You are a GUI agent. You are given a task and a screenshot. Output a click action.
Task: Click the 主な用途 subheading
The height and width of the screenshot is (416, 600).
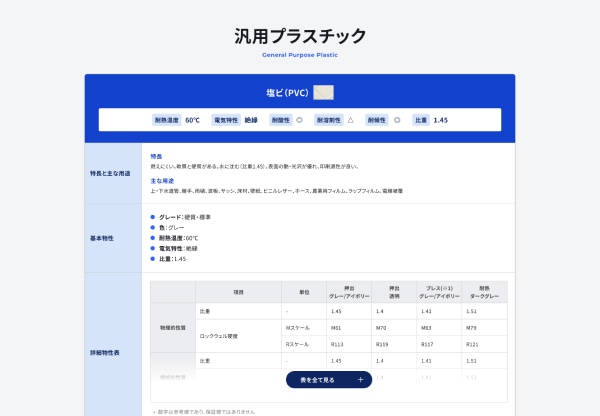pyautogui.click(x=161, y=181)
